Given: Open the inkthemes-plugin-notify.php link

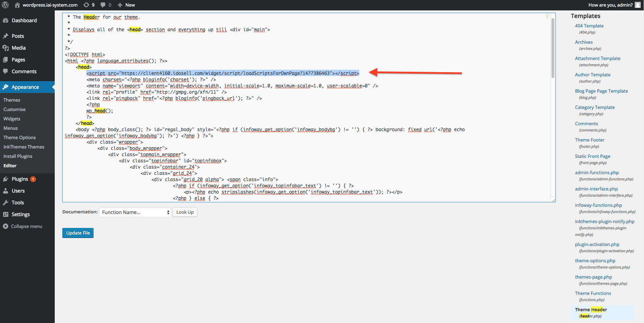Looking at the screenshot, I should coord(605,221).
